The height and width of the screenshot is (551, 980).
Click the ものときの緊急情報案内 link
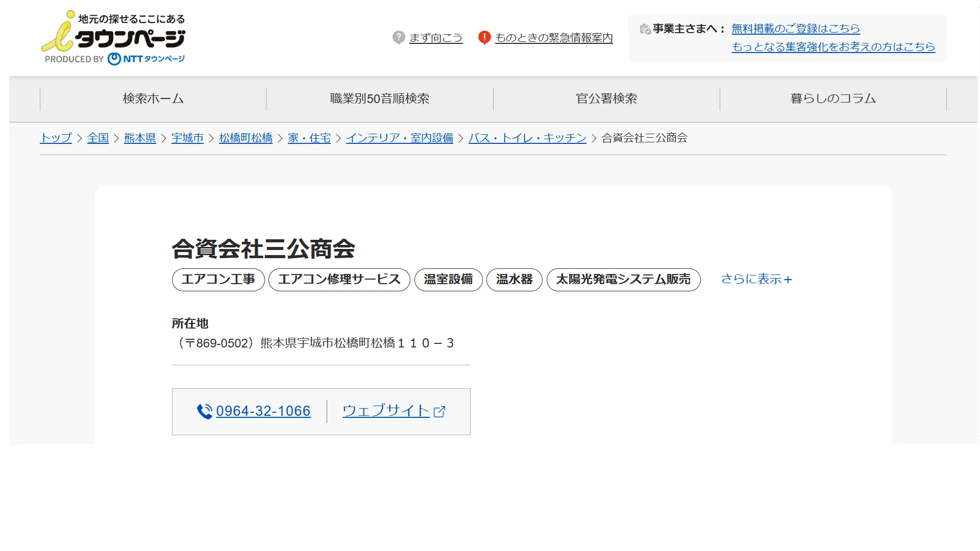point(554,38)
